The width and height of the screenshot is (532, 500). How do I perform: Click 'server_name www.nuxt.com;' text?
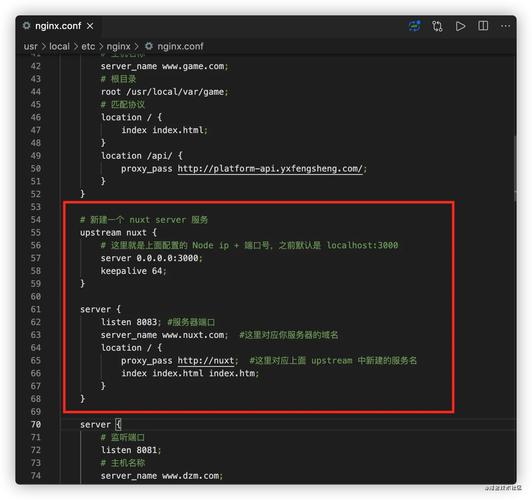tap(165, 335)
